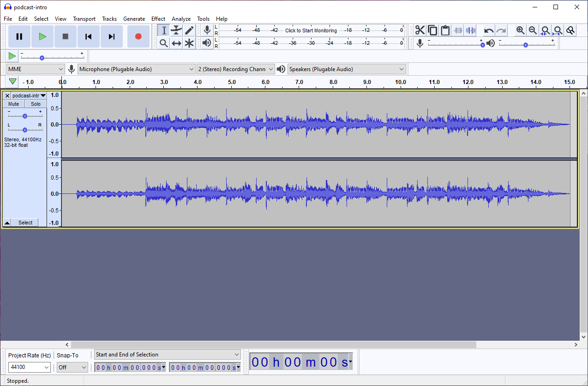This screenshot has width=588, height=386.
Task: Adjust the playback volume slider
Action: (x=527, y=45)
